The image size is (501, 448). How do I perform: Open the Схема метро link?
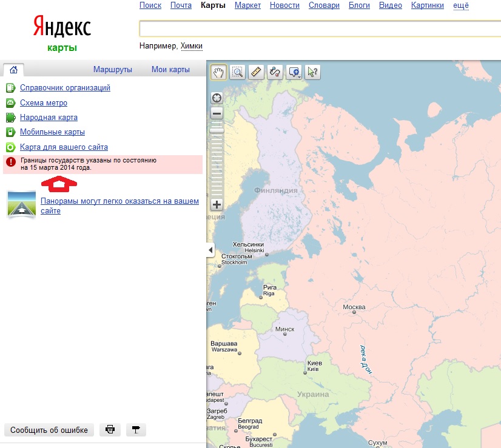pos(44,103)
